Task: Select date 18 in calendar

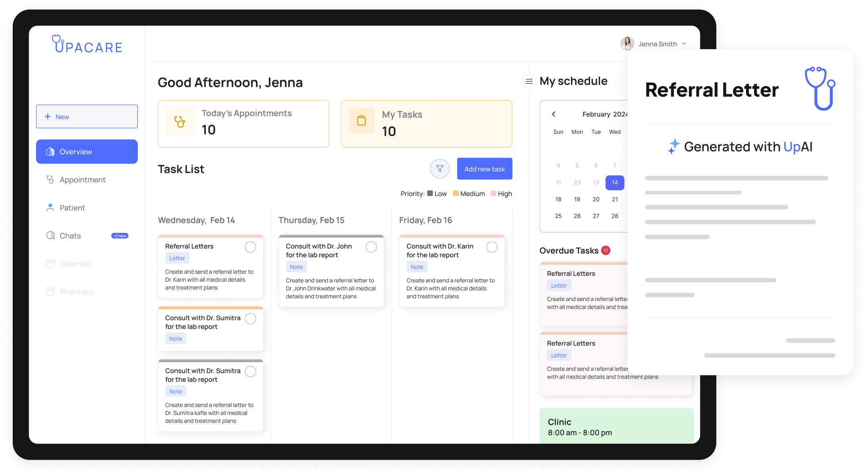Action: pos(558,199)
